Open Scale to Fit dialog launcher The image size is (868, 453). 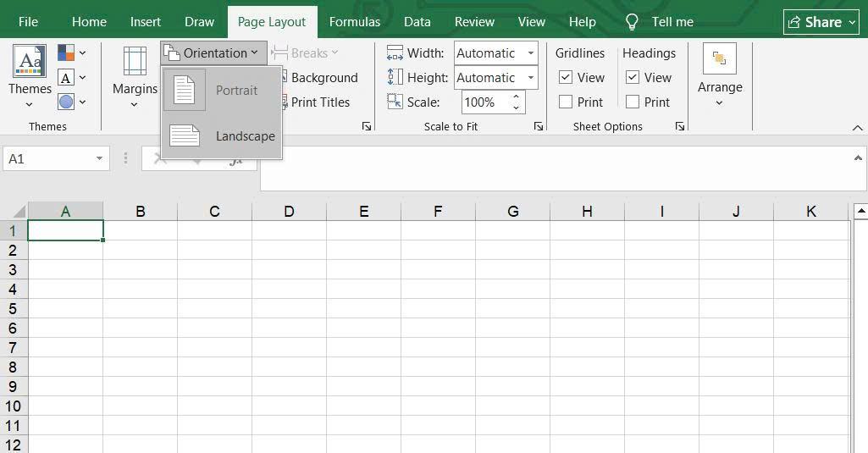[538, 126]
